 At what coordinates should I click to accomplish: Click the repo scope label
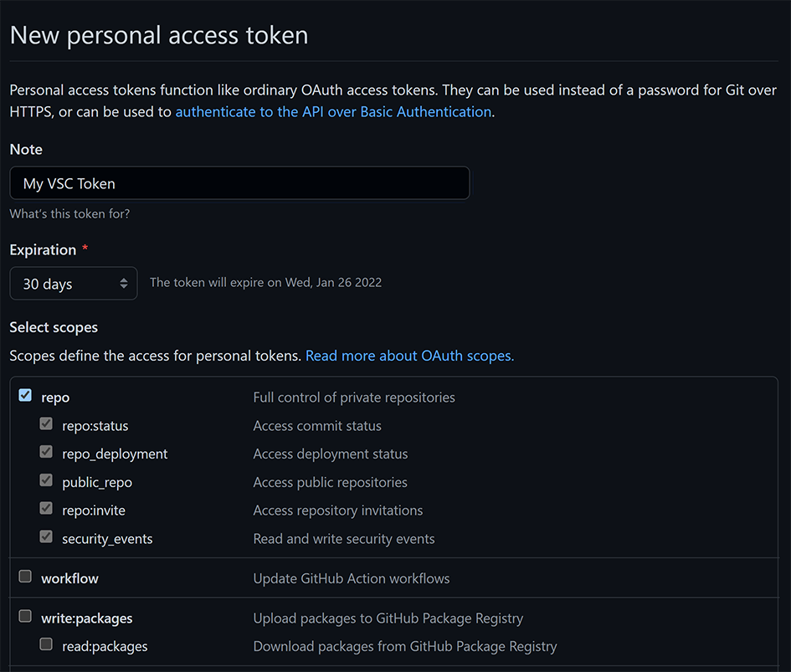[x=55, y=398]
